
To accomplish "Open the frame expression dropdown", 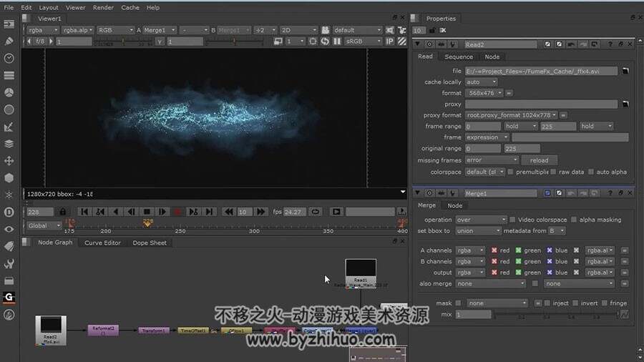I will 487,137.
